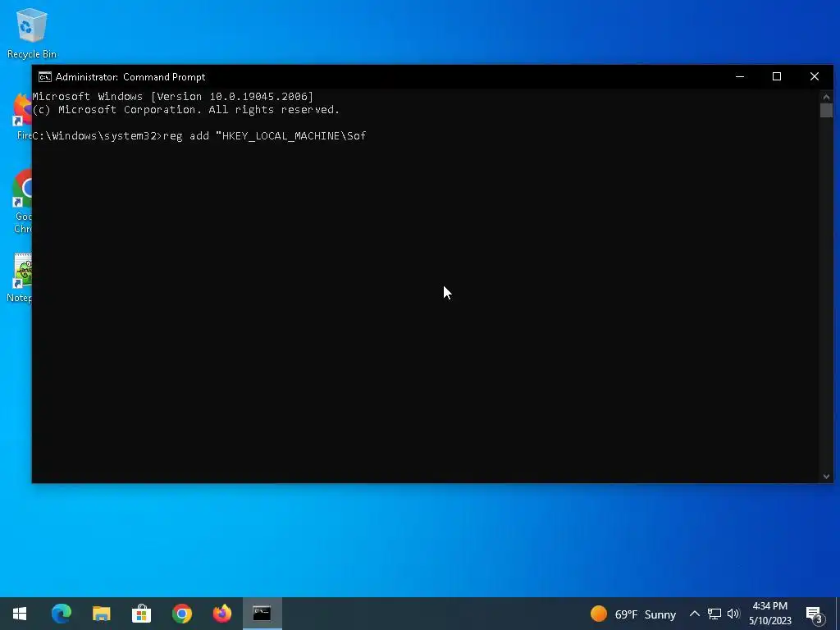Open Microsoft Store from the taskbar

click(141, 614)
